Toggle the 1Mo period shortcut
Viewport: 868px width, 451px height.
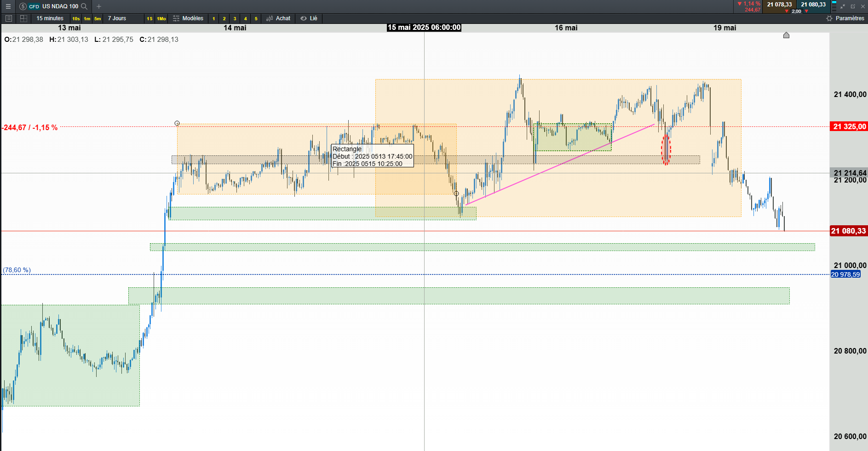(161, 18)
